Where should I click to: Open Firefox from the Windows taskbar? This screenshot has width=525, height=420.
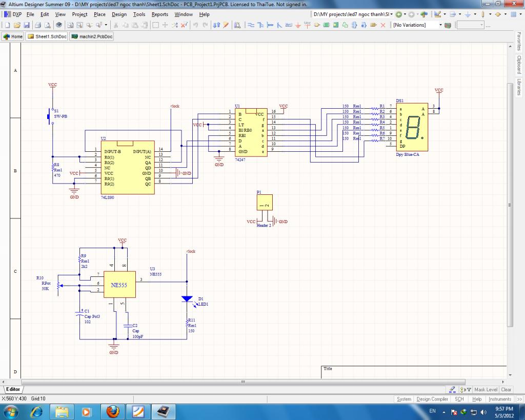pos(113,411)
